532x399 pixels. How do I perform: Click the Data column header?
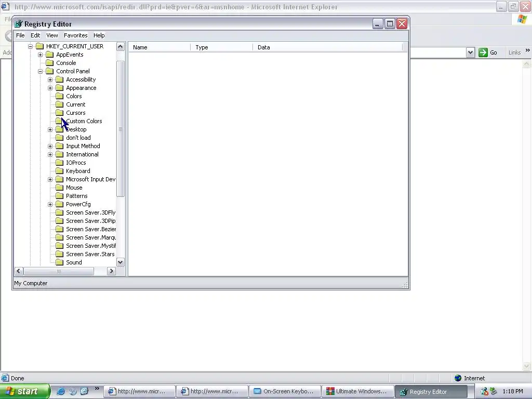coord(327,47)
